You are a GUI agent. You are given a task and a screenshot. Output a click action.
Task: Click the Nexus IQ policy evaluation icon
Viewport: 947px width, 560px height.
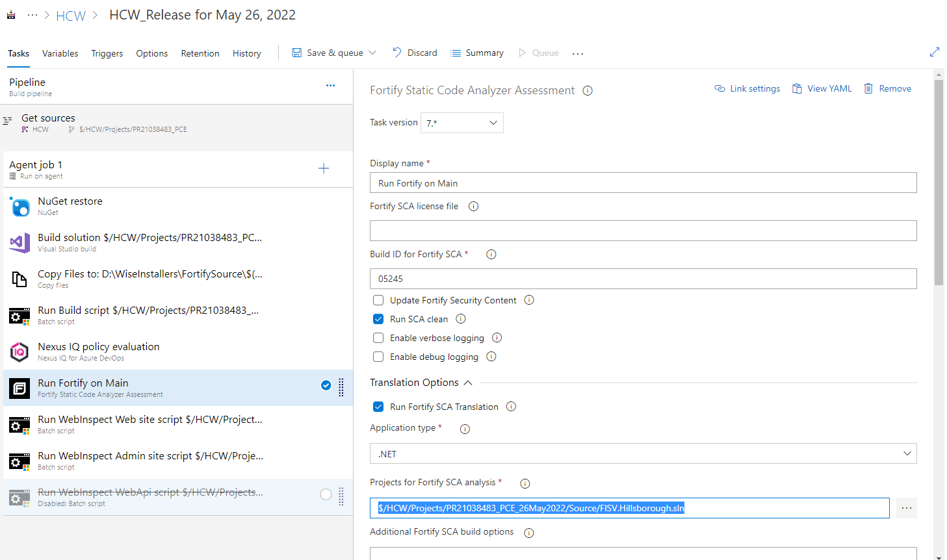click(x=19, y=352)
